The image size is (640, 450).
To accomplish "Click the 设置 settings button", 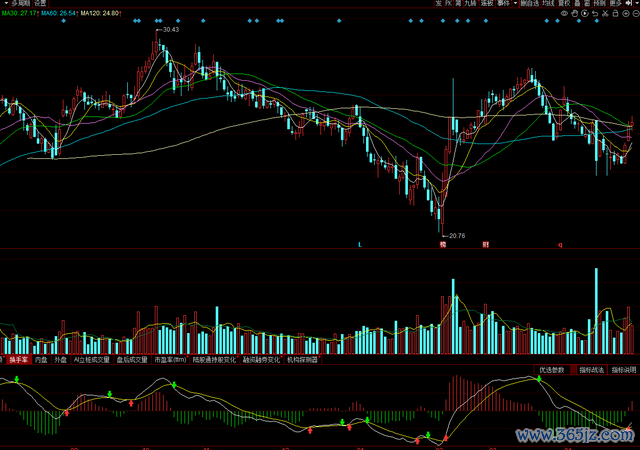I will point(41,4).
